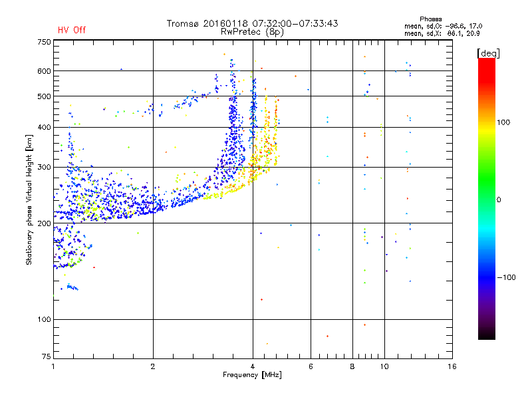This screenshot has width=532, height=399.
Task: Click the y-axis '75' tick label
Action: click(x=47, y=356)
